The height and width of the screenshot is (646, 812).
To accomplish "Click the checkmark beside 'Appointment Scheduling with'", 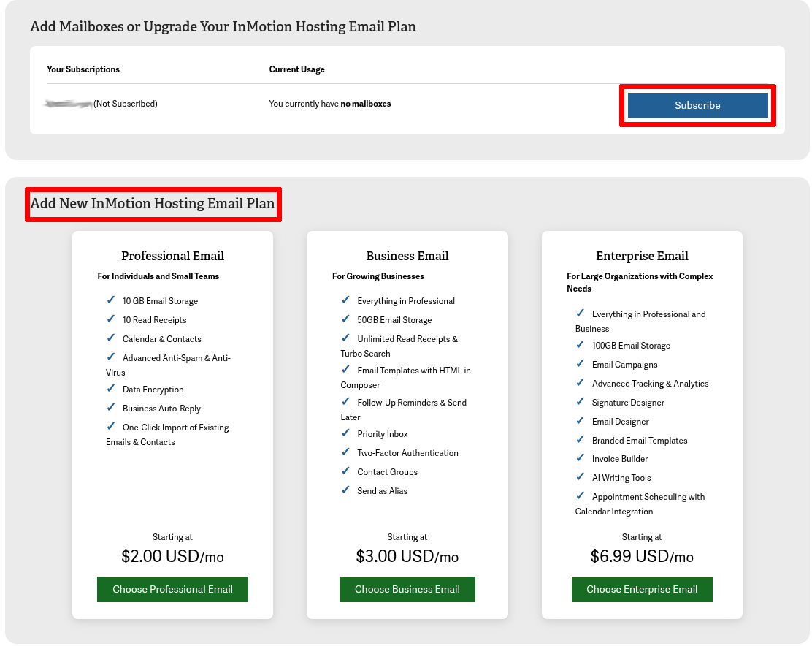I will [x=580, y=495].
